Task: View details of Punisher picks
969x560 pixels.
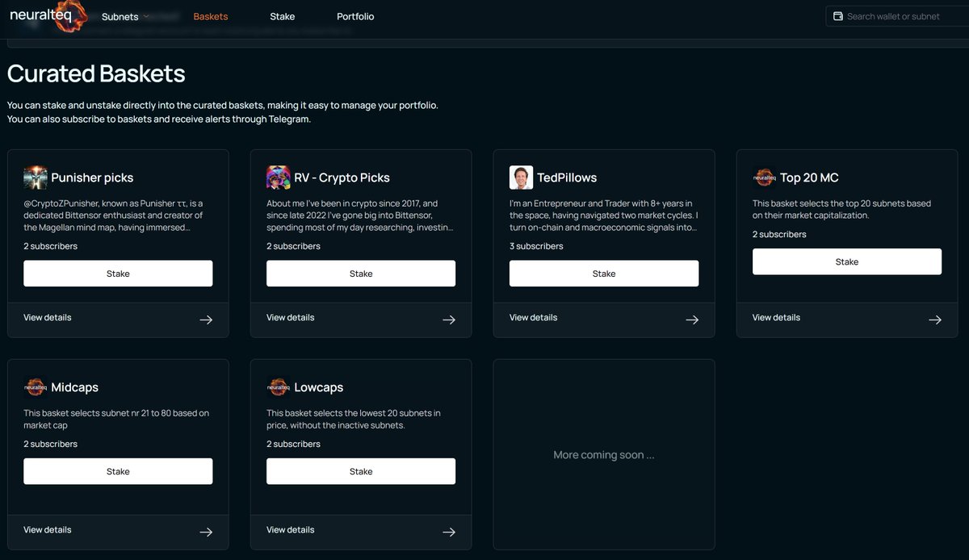Action: [48, 317]
